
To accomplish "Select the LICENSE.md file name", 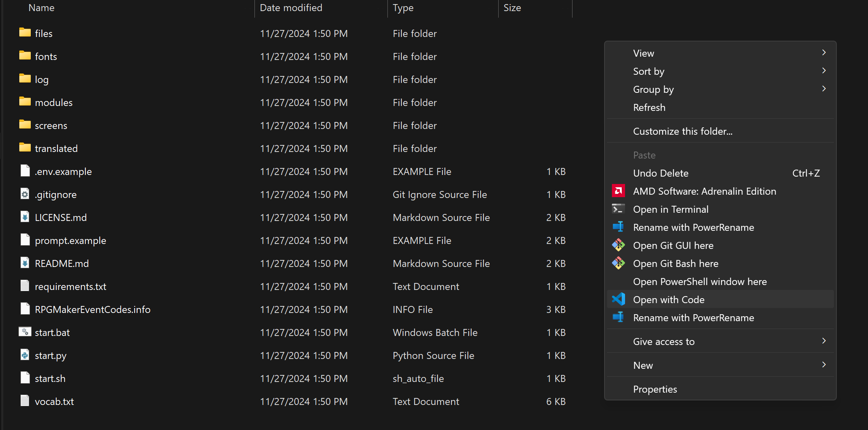I will 61,218.
